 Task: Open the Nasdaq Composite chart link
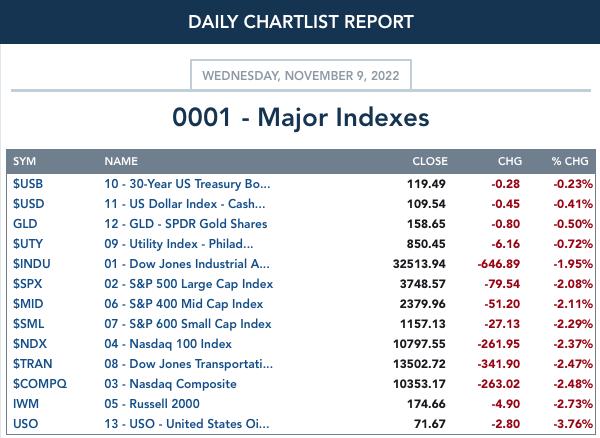pyautogui.click(x=170, y=384)
